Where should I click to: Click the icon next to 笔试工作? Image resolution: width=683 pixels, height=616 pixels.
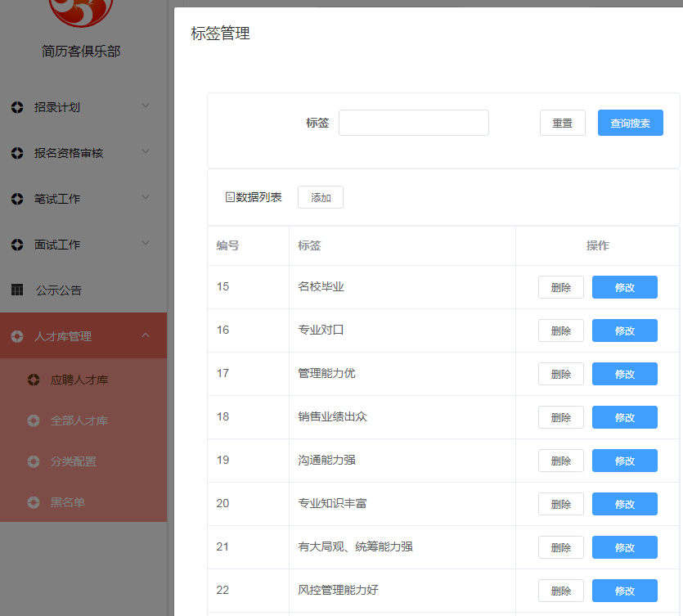(17, 199)
